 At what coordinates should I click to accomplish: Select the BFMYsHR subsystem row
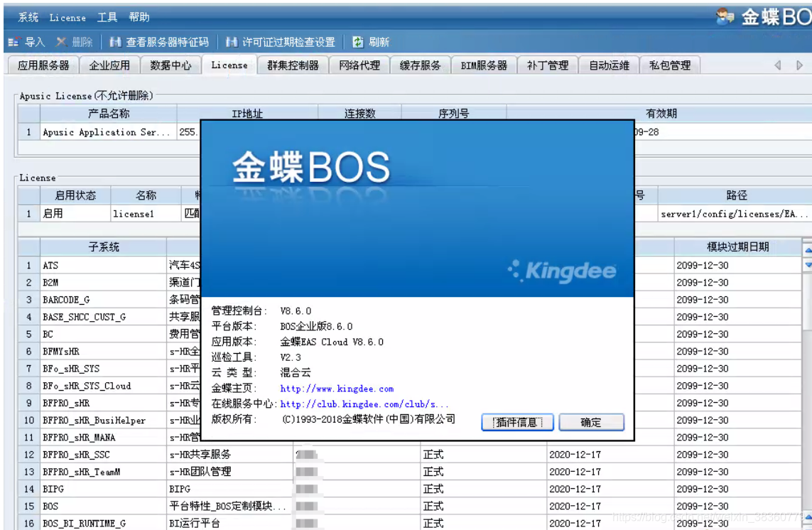pos(103,351)
